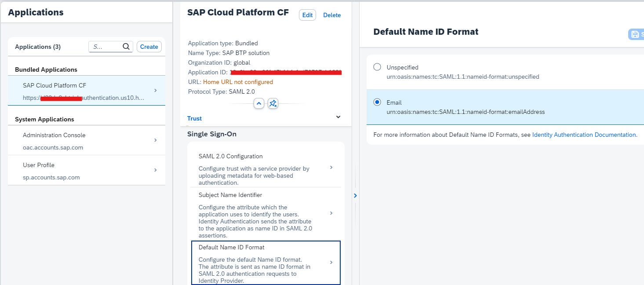Open the Trust tab
Screen dimensions: 644x285
point(194,118)
